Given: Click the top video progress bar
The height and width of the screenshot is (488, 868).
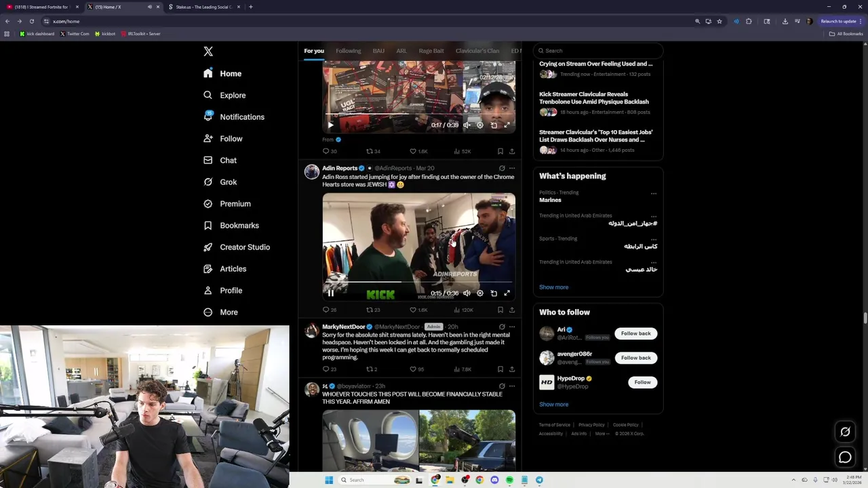Looking at the screenshot, I should [418, 114].
